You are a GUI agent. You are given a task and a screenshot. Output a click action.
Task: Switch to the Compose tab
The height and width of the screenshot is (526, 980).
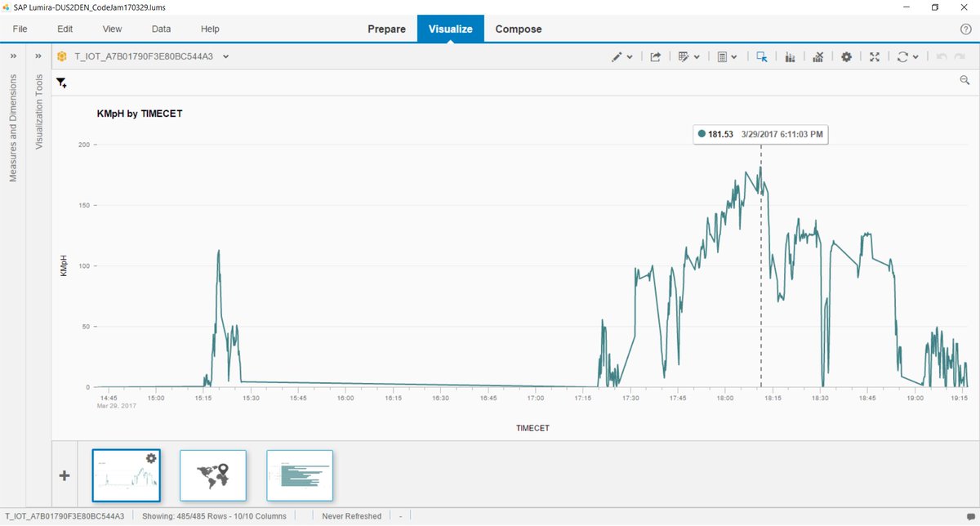tap(519, 29)
